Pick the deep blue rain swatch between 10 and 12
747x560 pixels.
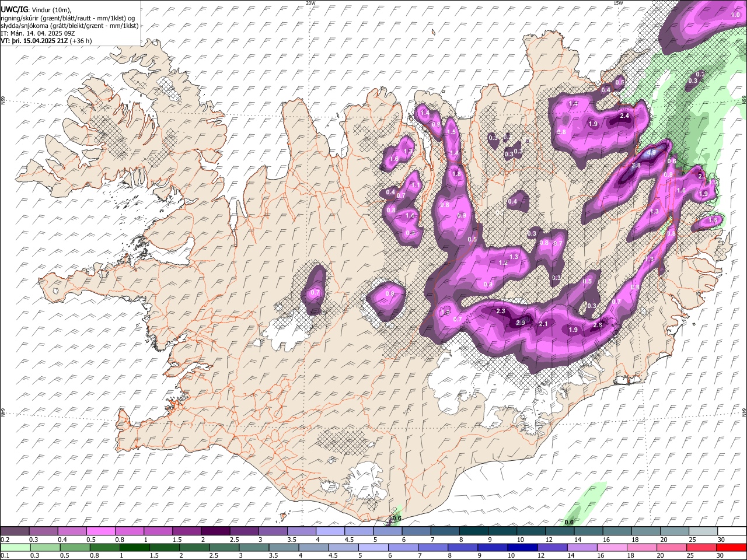click(523, 548)
